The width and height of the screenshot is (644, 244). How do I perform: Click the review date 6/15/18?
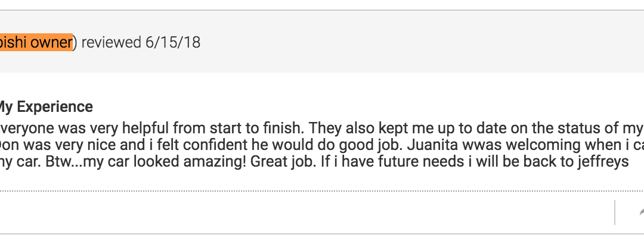pos(173,42)
